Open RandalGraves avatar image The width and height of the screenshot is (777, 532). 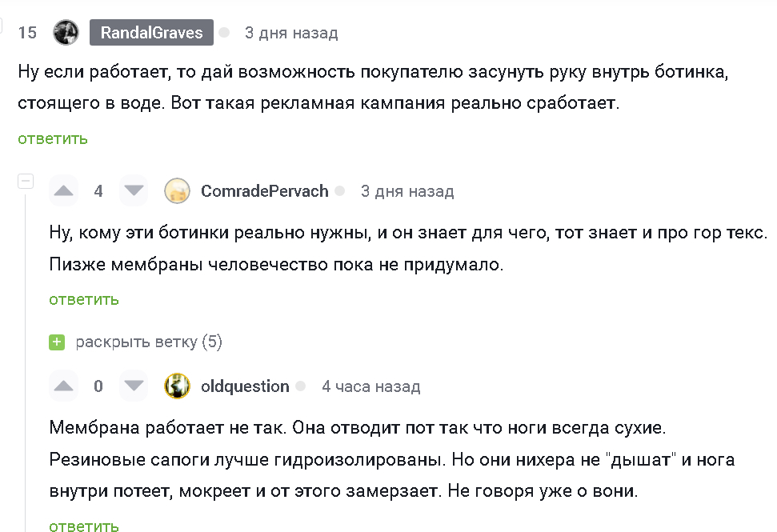point(66,33)
